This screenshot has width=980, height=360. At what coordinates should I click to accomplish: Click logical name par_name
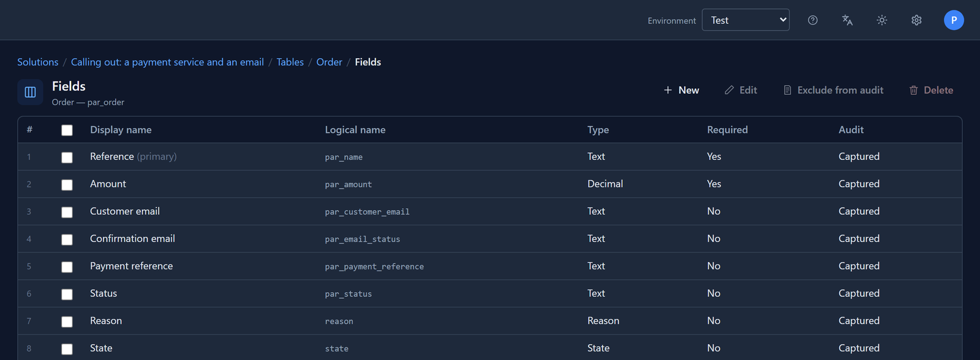click(x=344, y=157)
